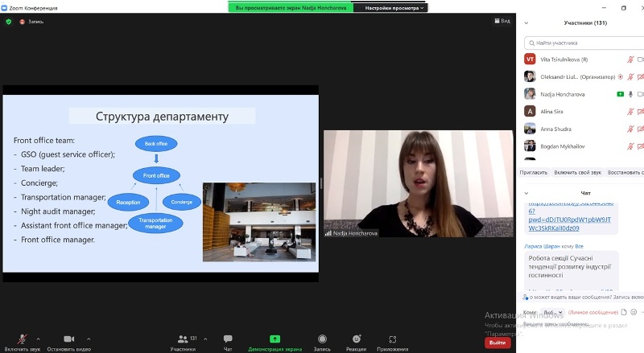Click 'Team leader;' bullet on slide

(x=43, y=169)
